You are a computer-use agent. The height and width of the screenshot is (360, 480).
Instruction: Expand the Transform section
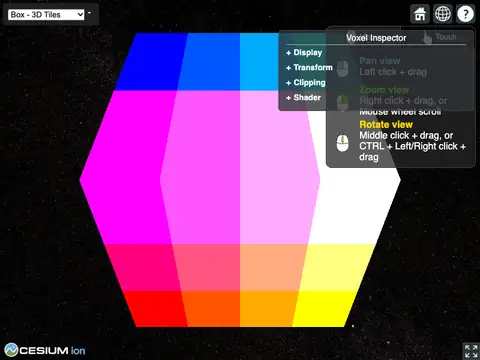tap(309, 68)
